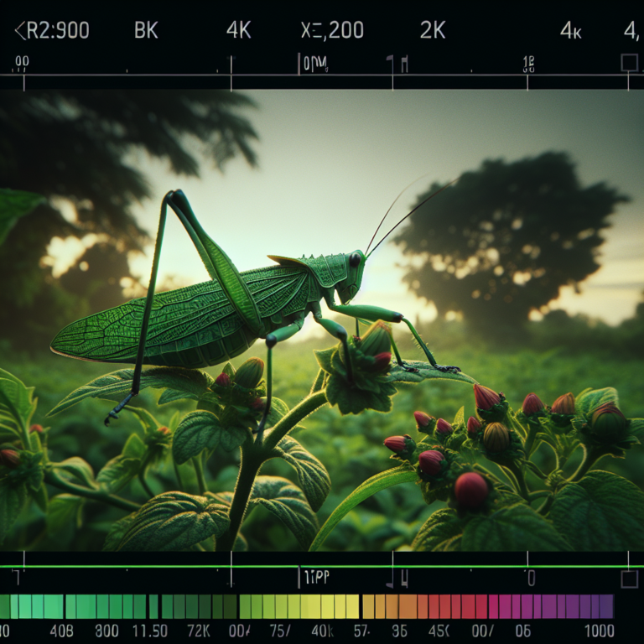The width and height of the screenshot is (644, 644).
Task: Select the XE,200 label in top bar
Action: [x=332, y=30]
